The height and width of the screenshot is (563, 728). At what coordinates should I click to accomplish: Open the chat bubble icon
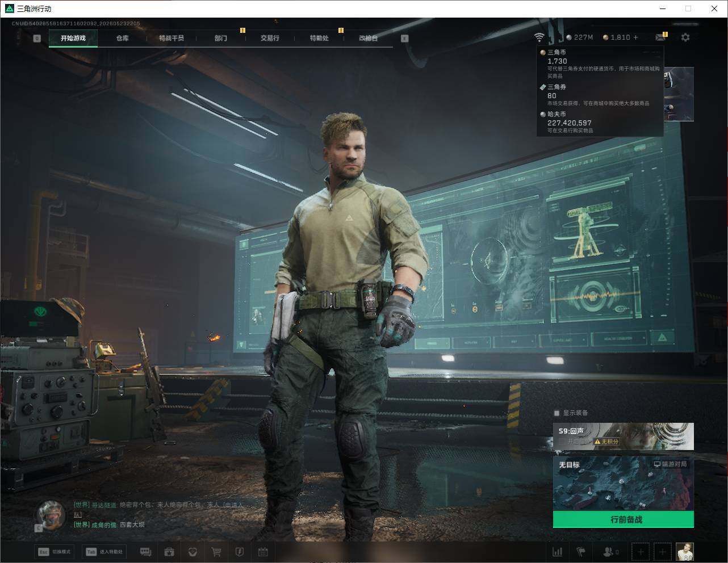145,552
